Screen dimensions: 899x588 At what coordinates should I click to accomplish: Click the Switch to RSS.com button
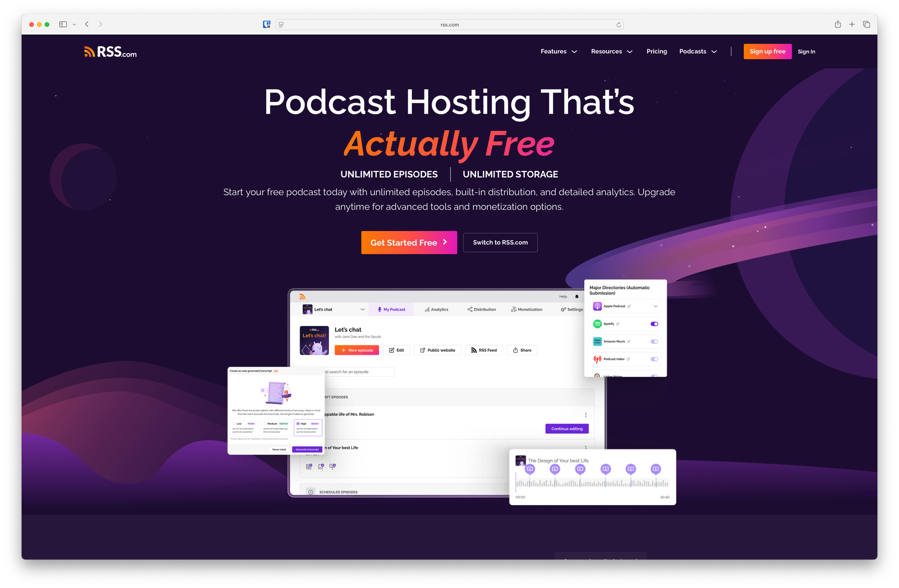pos(500,242)
